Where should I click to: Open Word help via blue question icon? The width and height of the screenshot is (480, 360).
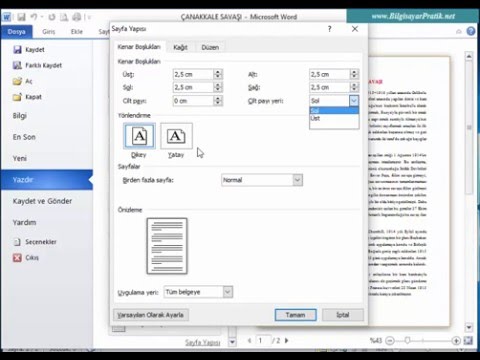(x=471, y=31)
